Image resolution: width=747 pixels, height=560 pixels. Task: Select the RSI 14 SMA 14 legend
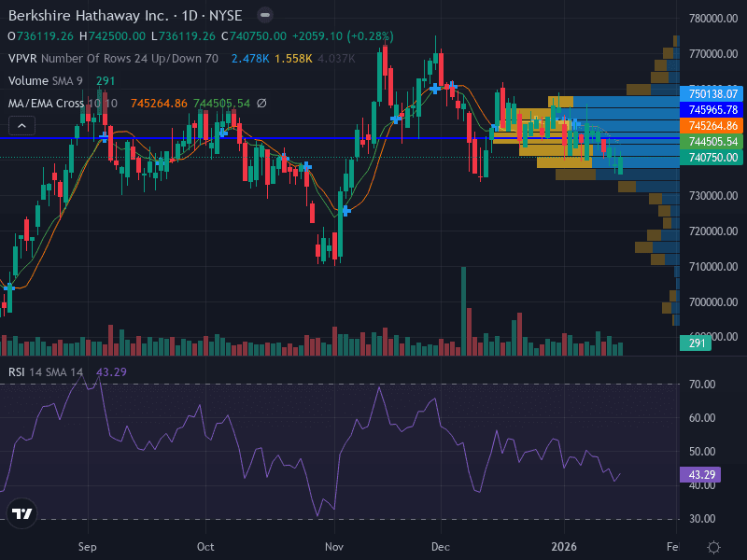[x=45, y=371]
